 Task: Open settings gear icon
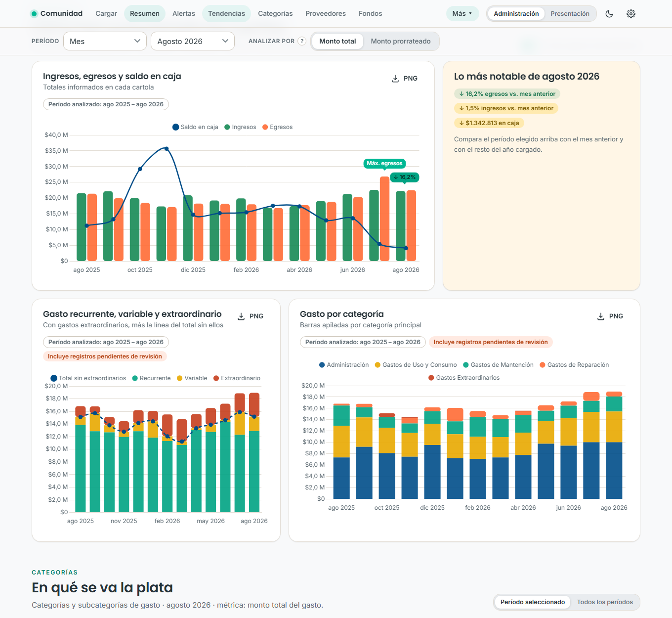tap(631, 14)
